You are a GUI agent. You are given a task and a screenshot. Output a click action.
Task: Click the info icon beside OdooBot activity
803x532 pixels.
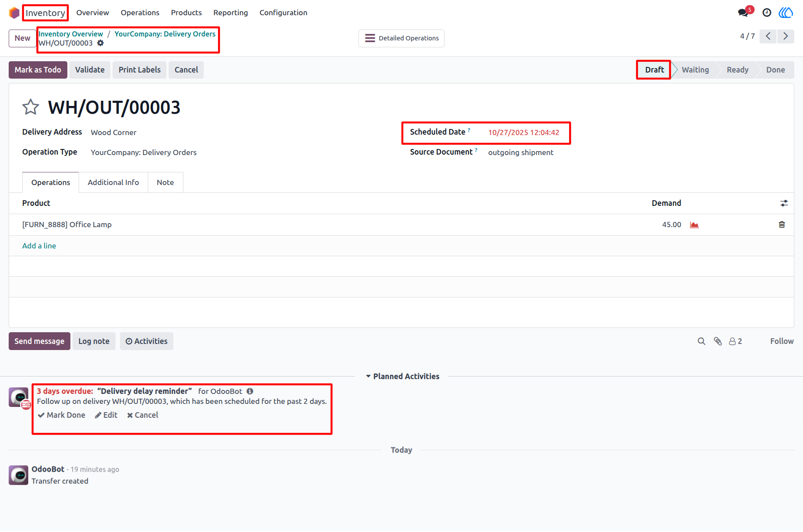point(250,391)
